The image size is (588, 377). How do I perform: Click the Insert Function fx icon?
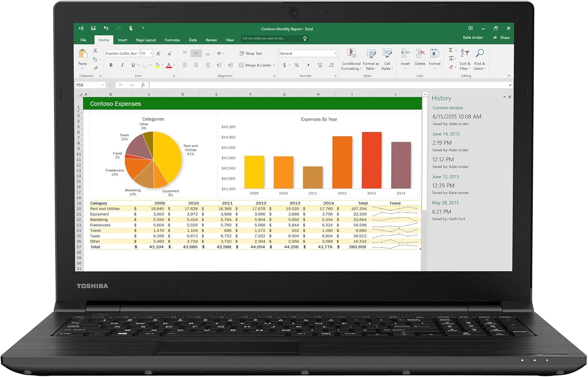tap(143, 85)
